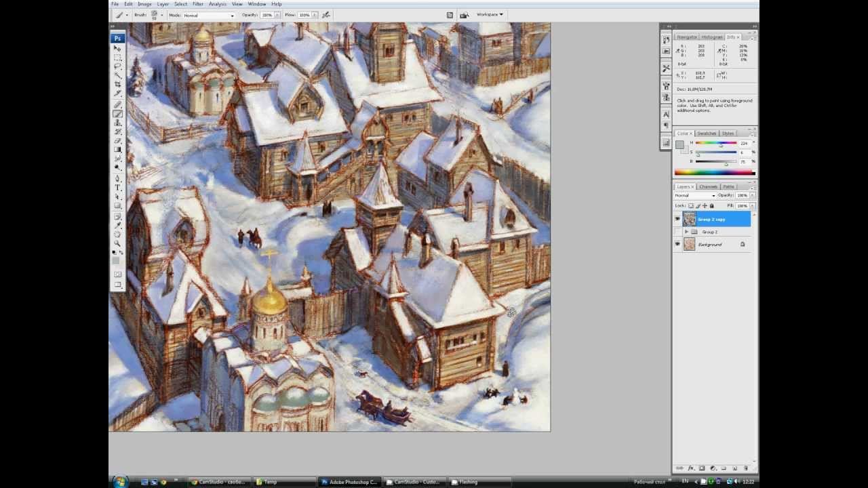Pick a color from the spectrum ramp
Screen dimensions: 868x488
click(x=715, y=173)
